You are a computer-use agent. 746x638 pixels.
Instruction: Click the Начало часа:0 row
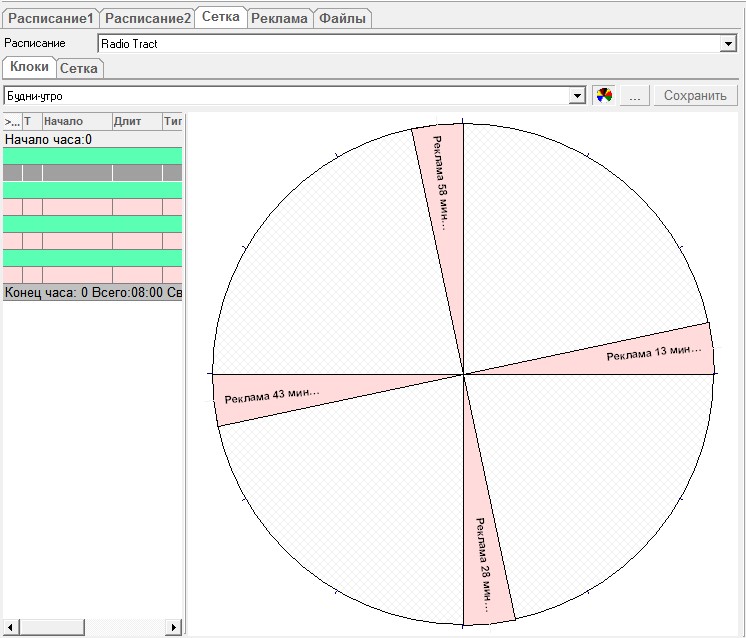(92, 139)
